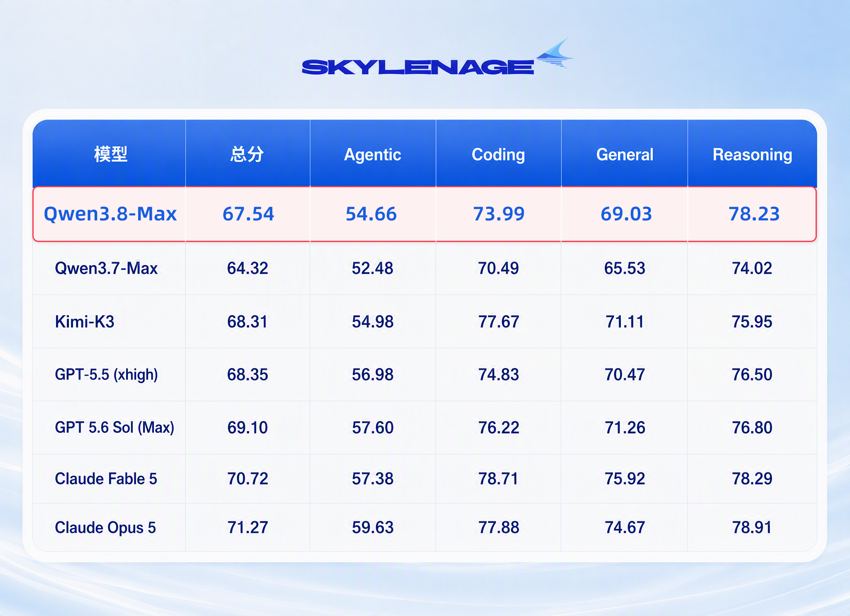
Task: Click the 78.91 Reasoning score
Action: [x=752, y=528]
